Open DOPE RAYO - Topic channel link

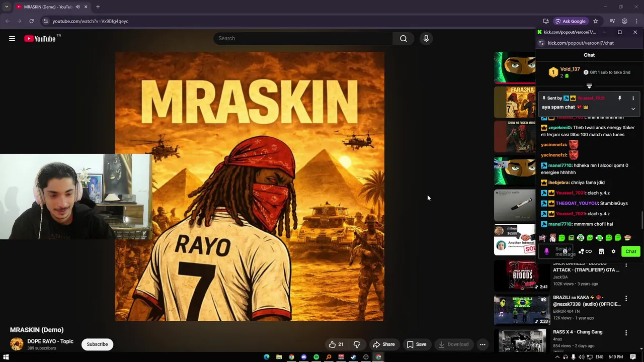pos(50,341)
